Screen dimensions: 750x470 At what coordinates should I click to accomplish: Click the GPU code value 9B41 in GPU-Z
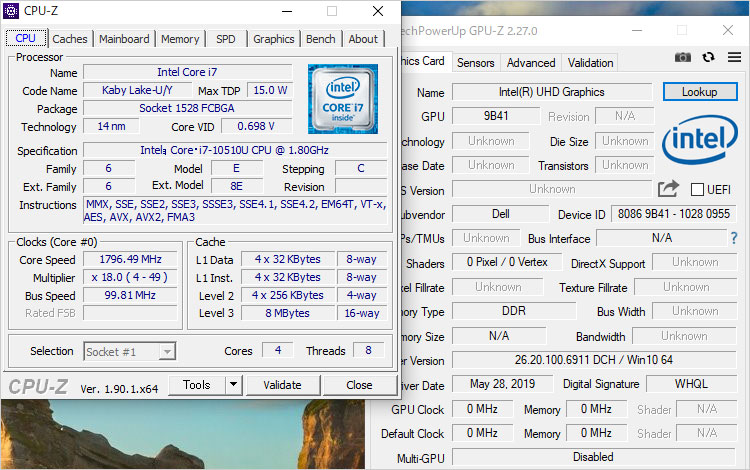(496, 116)
